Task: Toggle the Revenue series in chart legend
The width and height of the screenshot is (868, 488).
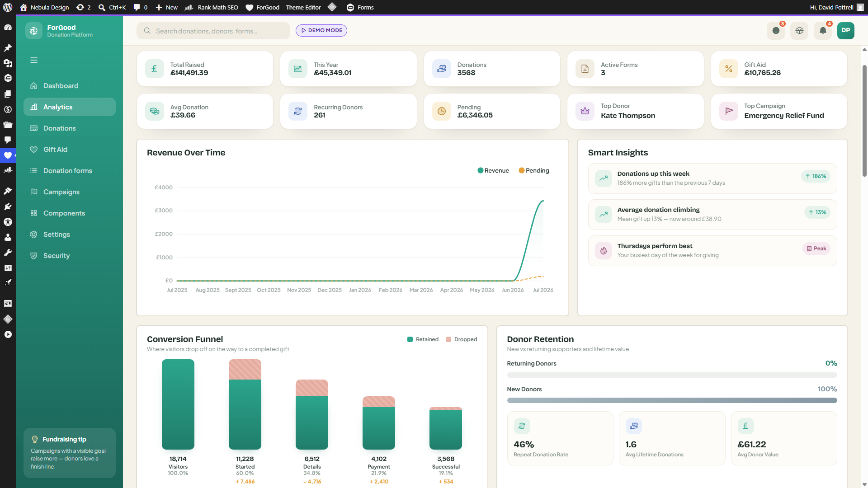Action: [x=493, y=170]
